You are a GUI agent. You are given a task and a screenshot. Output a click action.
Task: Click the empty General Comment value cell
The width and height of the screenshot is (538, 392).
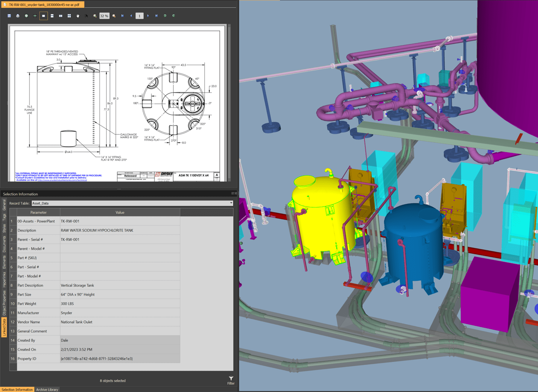[120, 331]
